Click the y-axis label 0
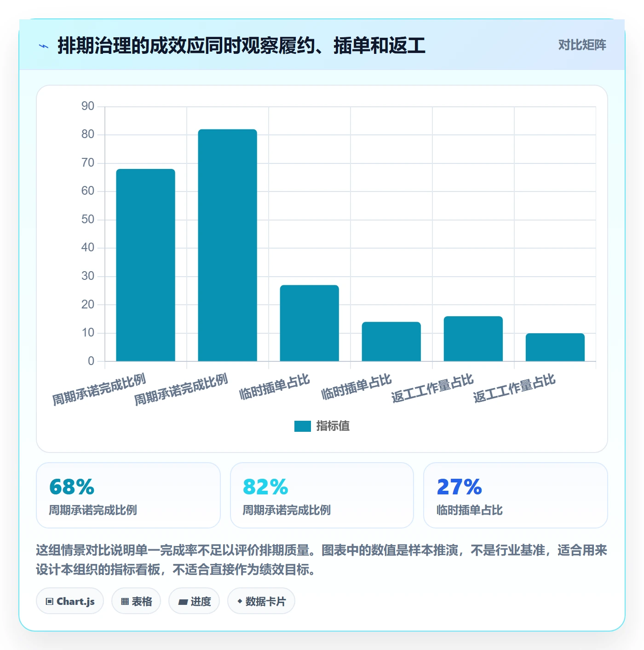This screenshot has width=644, height=650. (91, 361)
